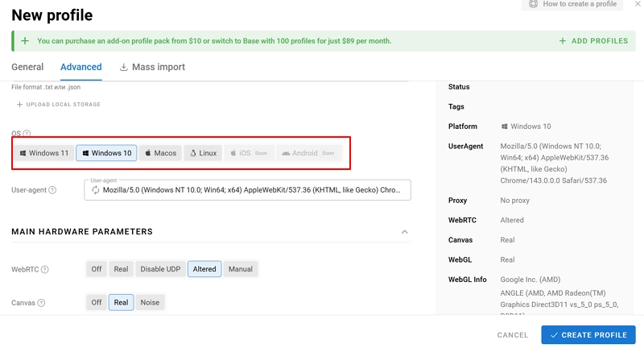Set WebRTC to Disable UDP
This screenshot has height=348, width=644.
click(x=161, y=269)
